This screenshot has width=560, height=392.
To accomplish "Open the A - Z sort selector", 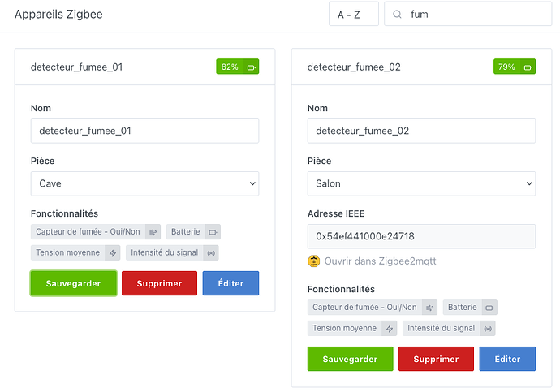I will [354, 14].
